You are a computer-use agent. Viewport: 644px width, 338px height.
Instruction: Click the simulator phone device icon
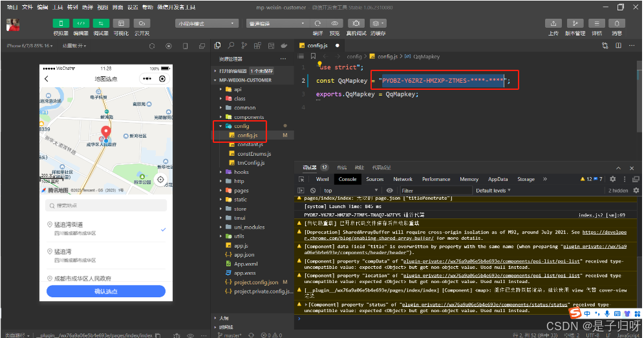coord(185,46)
